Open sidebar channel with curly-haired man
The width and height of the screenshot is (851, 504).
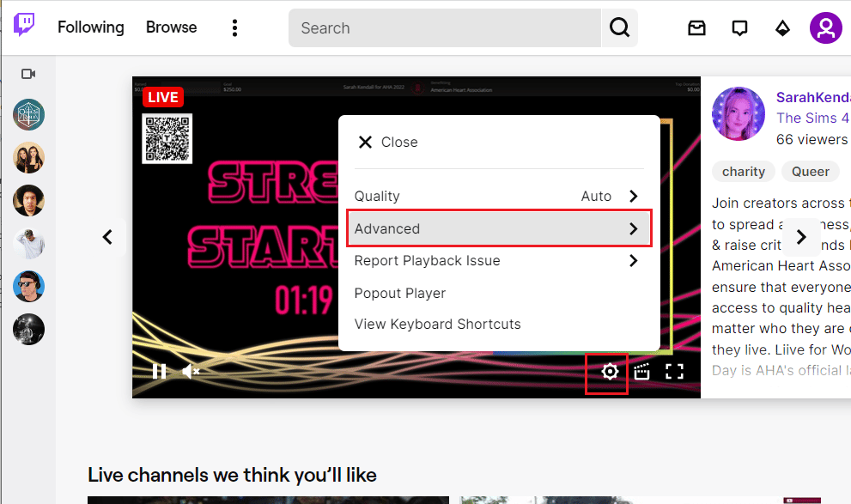(x=28, y=200)
